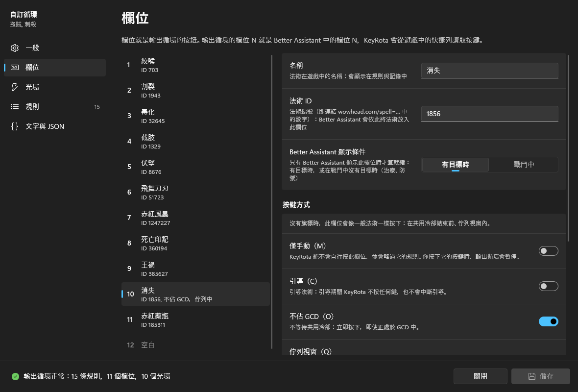Click the keyboard icon beside 欄位
The width and height of the screenshot is (578, 392).
(15, 68)
